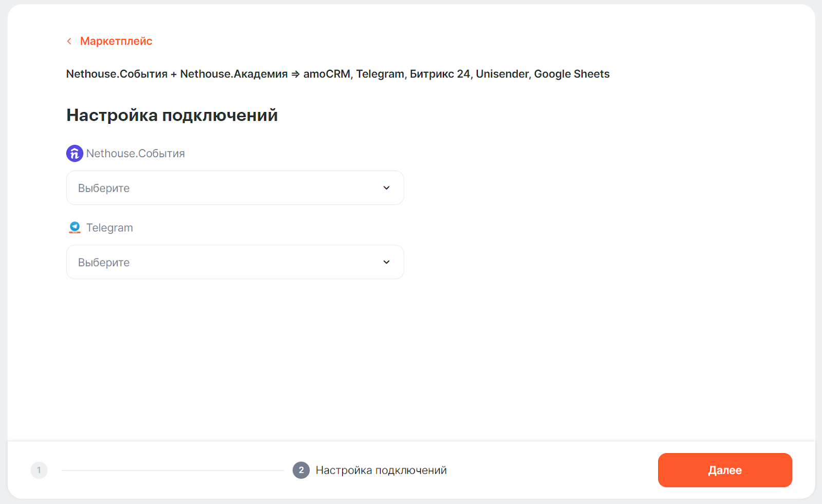
Task: Click the Nethouse.События connection label
Action: [x=136, y=154]
